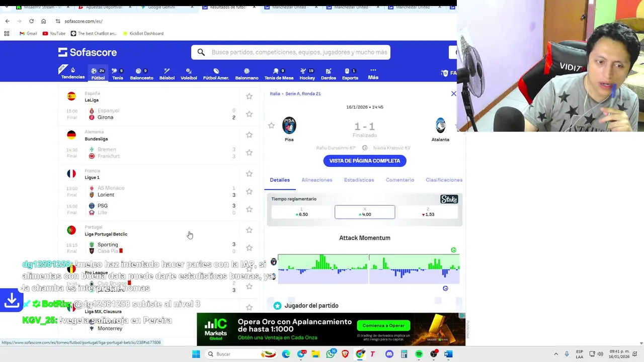Select the Fútbol sport icon
The image size is (644, 362).
click(98, 74)
